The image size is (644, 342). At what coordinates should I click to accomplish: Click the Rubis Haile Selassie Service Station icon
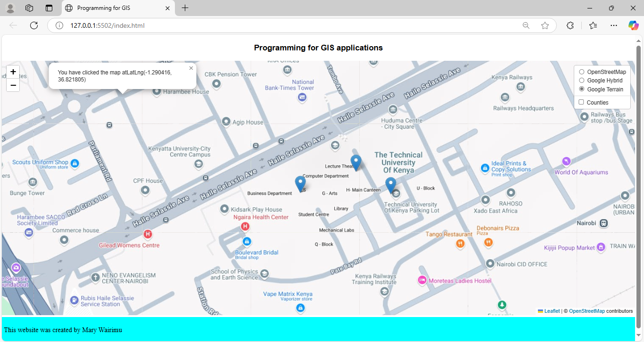point(74,301)
